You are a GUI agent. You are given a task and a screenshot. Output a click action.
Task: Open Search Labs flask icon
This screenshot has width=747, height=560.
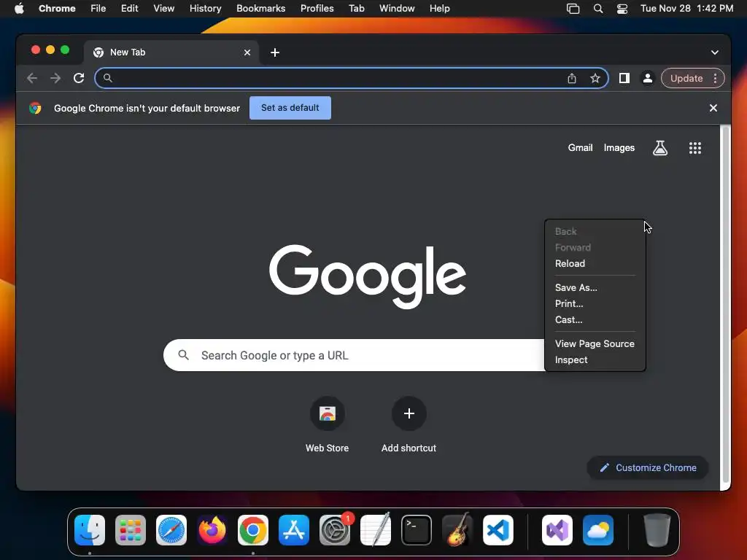(659, 148)
